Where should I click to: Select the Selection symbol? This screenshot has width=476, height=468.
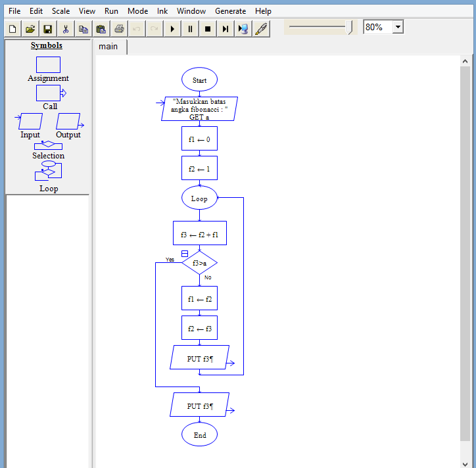click(x=48, y=145)
